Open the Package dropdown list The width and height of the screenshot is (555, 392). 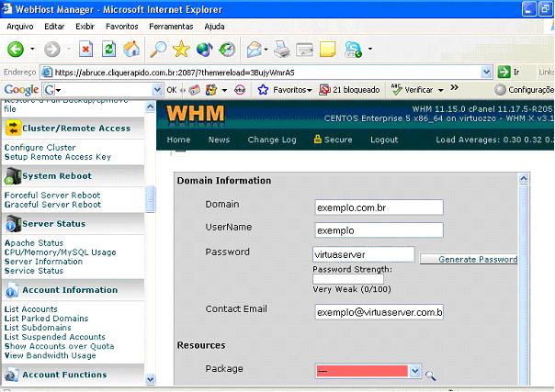pyautogui.click(x=414, y=371)
